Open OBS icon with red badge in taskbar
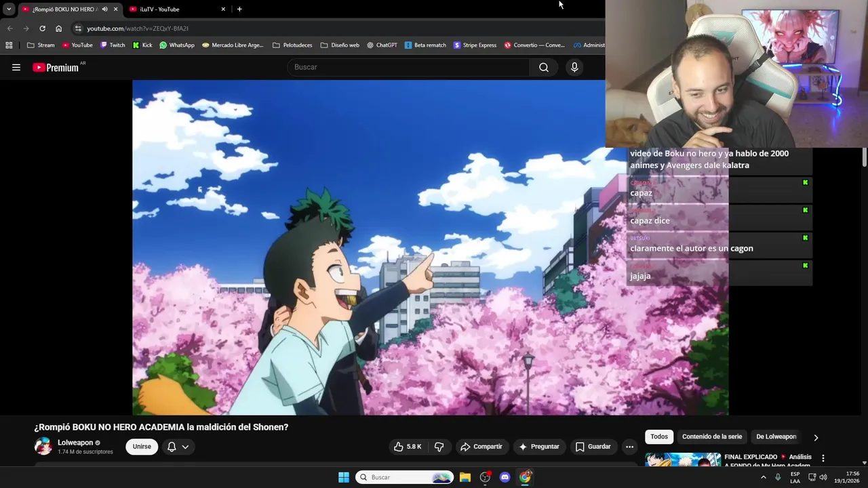Image resolution: width=868 pixels, height=488 pixels. tap(485, 477)
